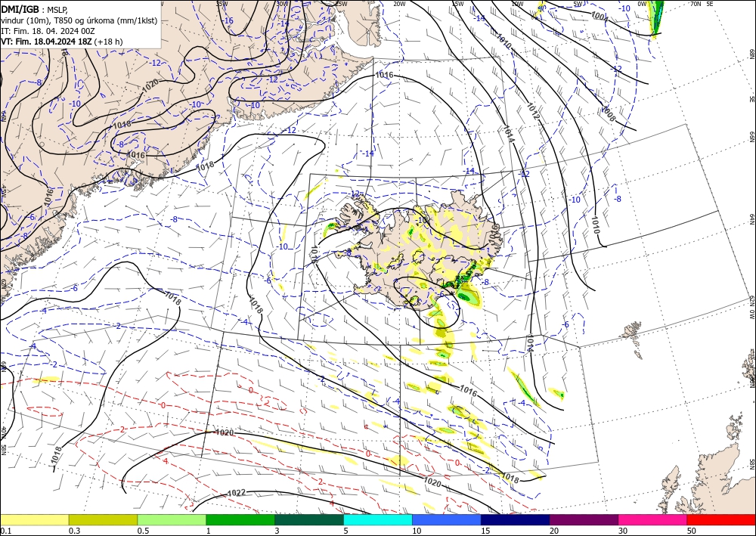Image resolution: width=756 pixels, height=536 pixels.
Task: Click the 1004 isobar label
Action: 600,16
